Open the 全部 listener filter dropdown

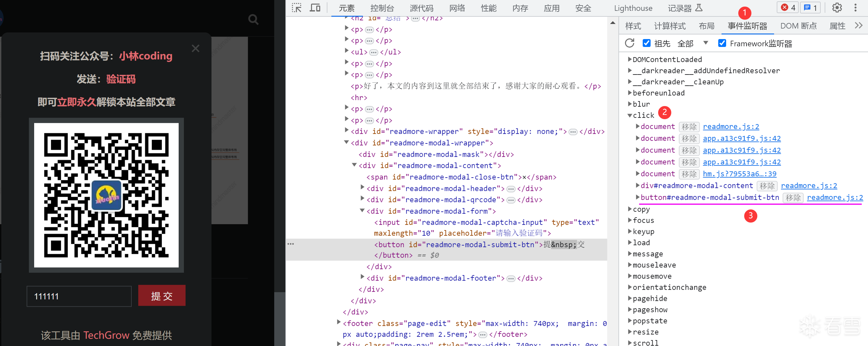click(693, 43)
